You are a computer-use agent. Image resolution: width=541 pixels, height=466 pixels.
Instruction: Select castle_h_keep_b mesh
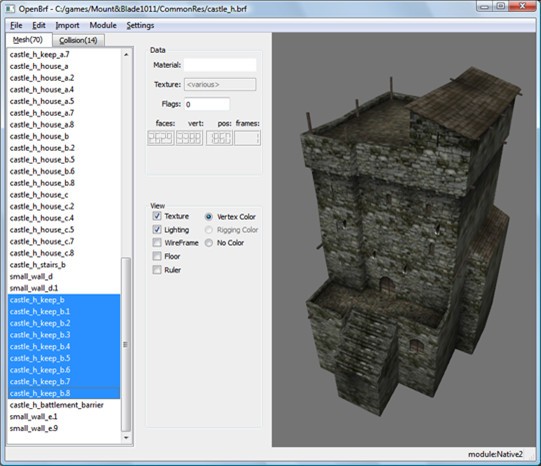64,300
